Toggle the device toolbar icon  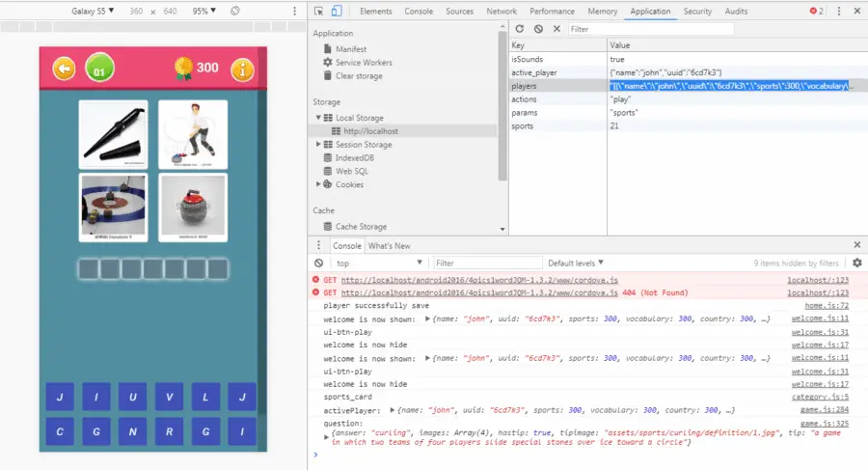click(x=336, y=12)
